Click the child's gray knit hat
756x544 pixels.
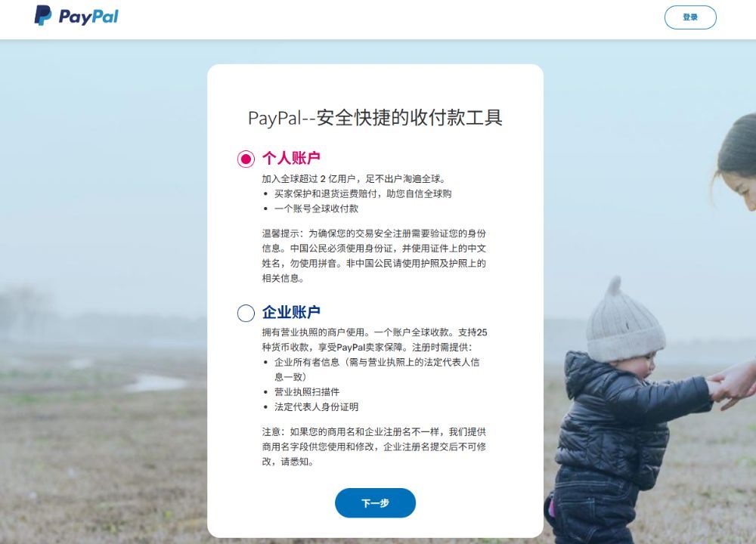tap(624, 320)
